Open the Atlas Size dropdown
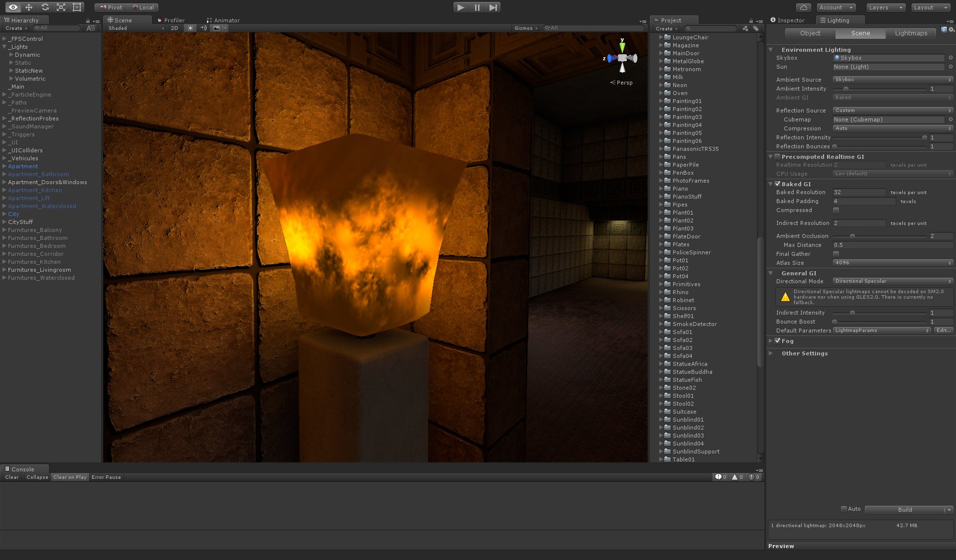Viewport: 956px width, 560px height. pos(893,263)
